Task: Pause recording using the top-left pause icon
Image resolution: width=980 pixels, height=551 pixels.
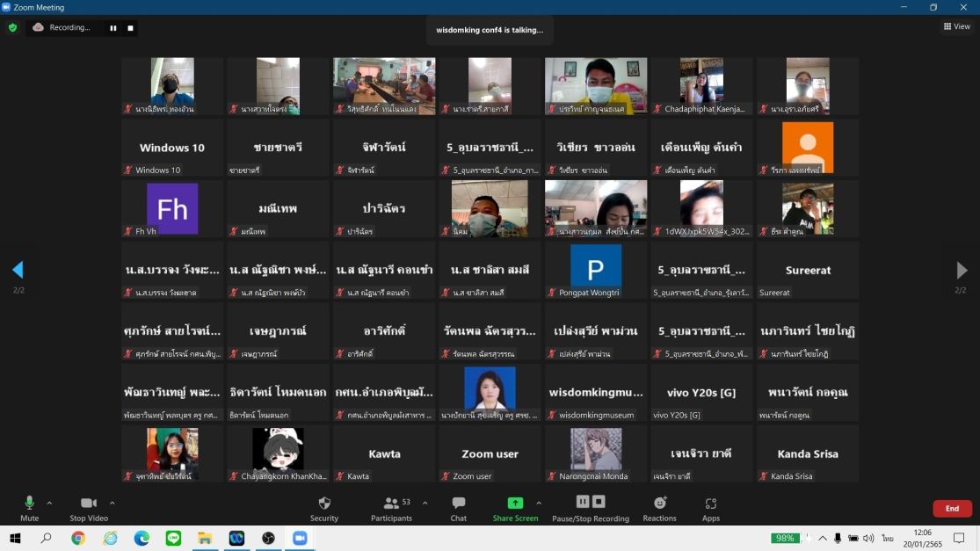Action: click(113, 28)
